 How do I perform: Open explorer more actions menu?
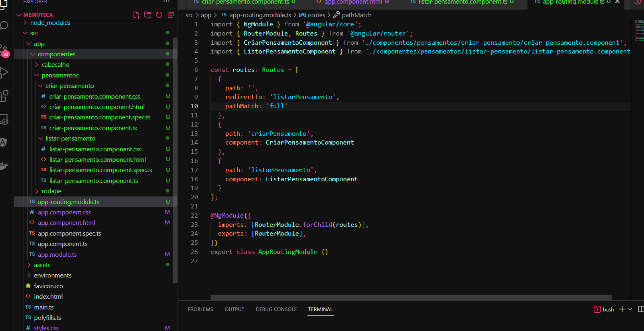tap(166, 2)
